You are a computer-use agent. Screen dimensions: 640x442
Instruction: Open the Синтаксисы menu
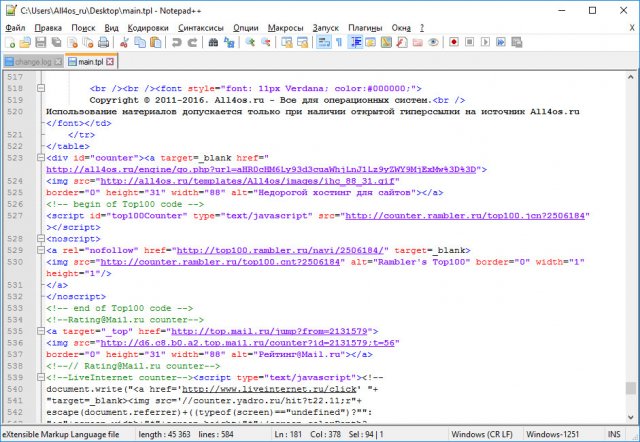[x=201, y=28]
